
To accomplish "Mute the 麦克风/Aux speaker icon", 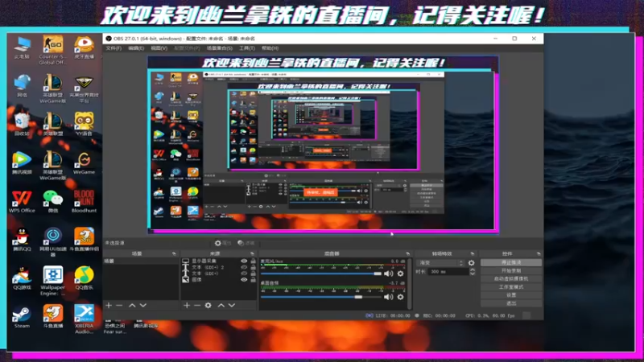I will 389,274.
